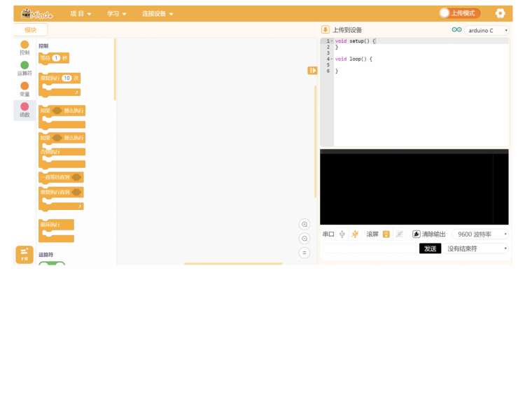The width and height of the screenshot is (525, 420).
Task: Click the 一直等待直到 block
Action: [x=61, y=177]
